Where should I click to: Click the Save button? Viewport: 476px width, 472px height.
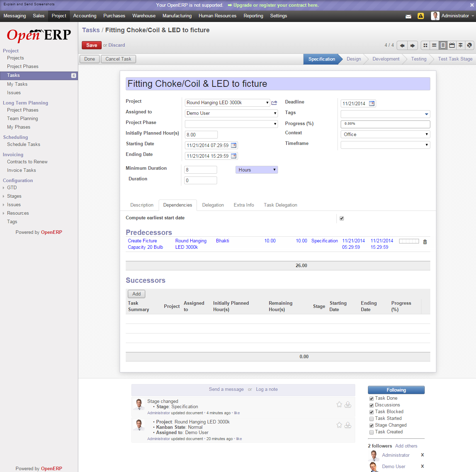91,45
